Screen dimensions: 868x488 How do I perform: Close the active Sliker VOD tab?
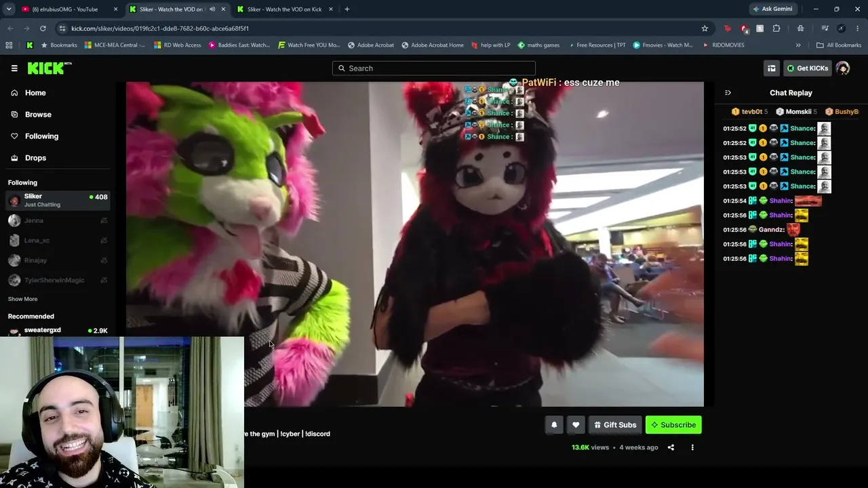[223, 9]
